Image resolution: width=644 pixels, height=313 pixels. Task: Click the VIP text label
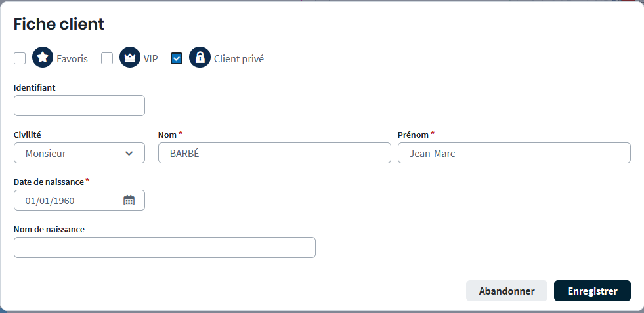click(x=151, y=58)
